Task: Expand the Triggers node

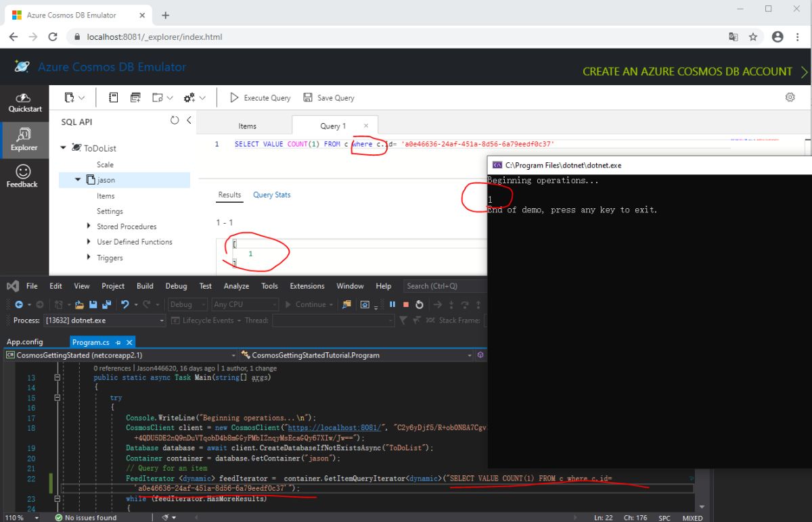Action: [89, 258]
